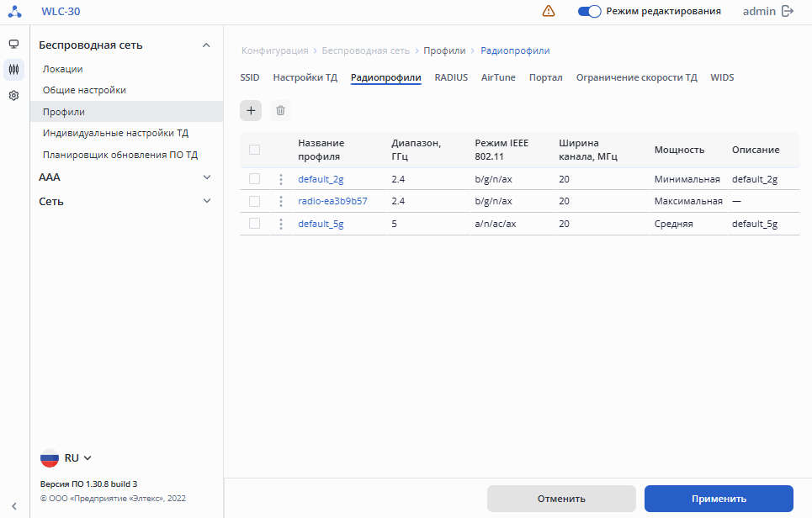Switch to the AirTune tab
The width and height of the screenshot is (812, 518).
498,77
